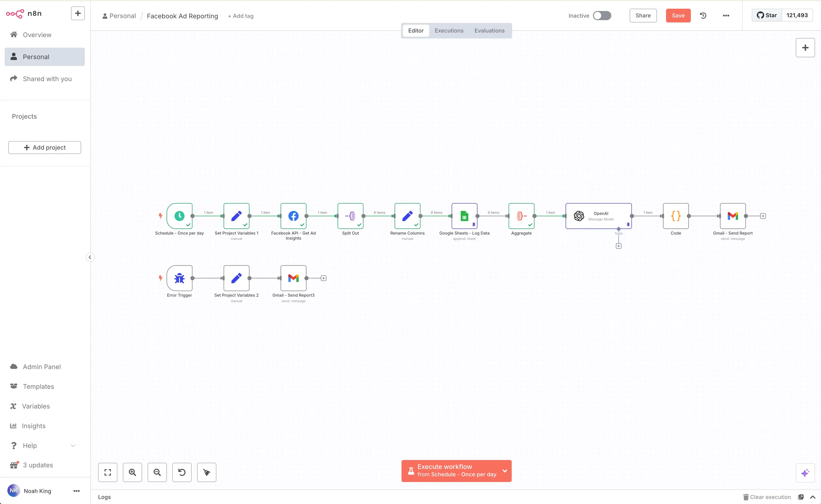Viewport: 821px width, 504px height.
Task: Click the Logs panel label
Action: point(104,497)
